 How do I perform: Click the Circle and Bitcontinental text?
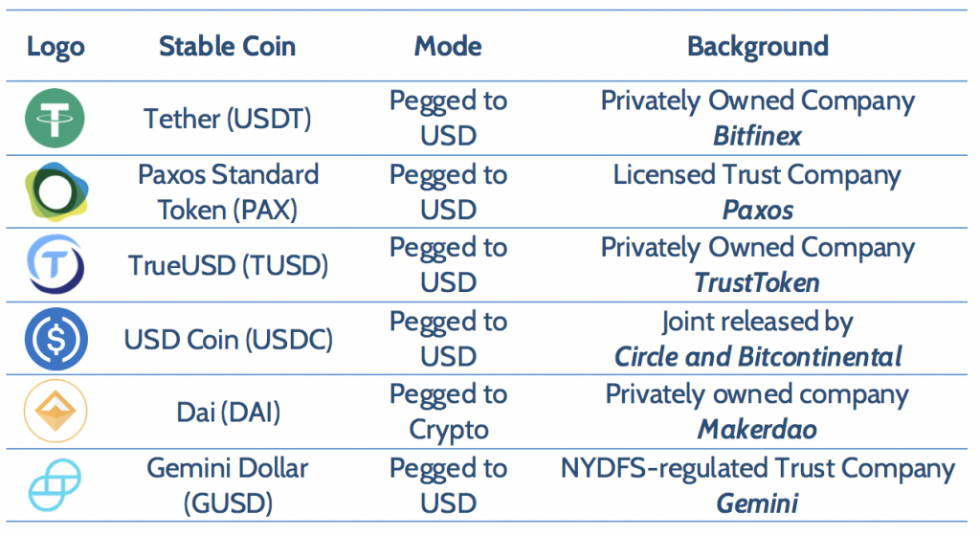(758, 357)
